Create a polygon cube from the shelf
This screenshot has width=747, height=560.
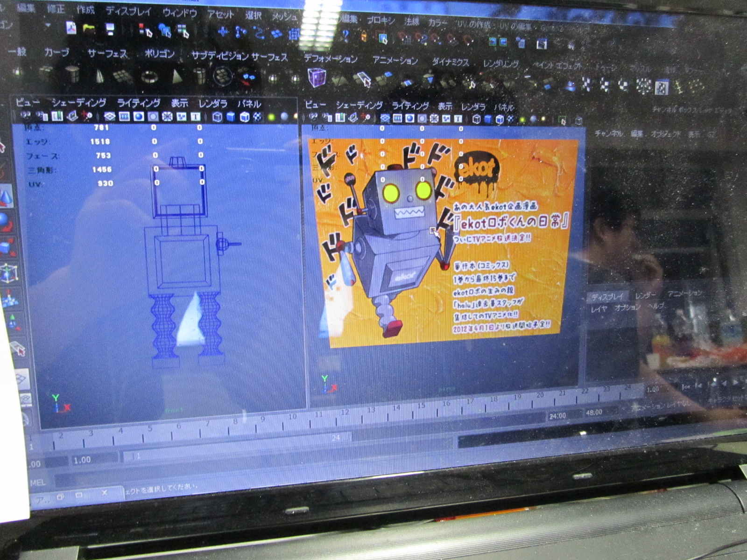[46, 73]
